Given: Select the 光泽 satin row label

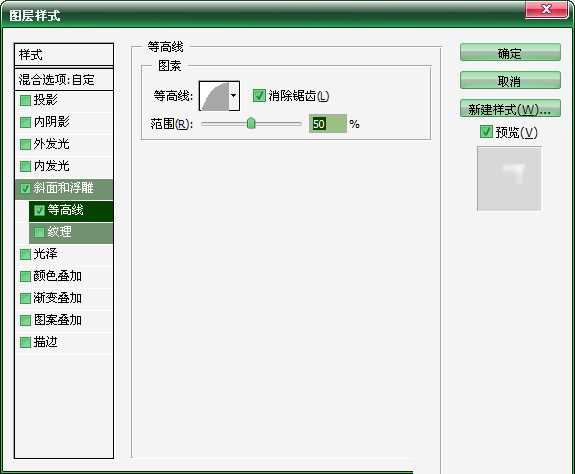Looking at the screenshot, I should click(45, 254).
